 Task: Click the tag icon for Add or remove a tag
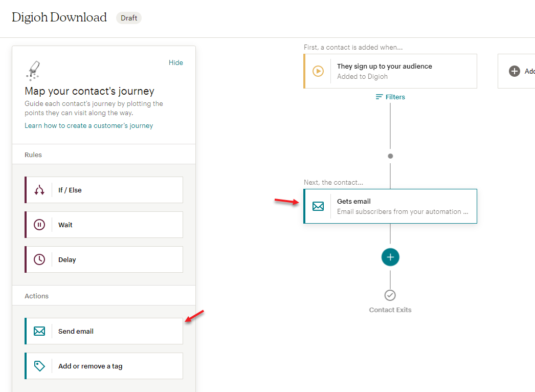pos(39,366)
